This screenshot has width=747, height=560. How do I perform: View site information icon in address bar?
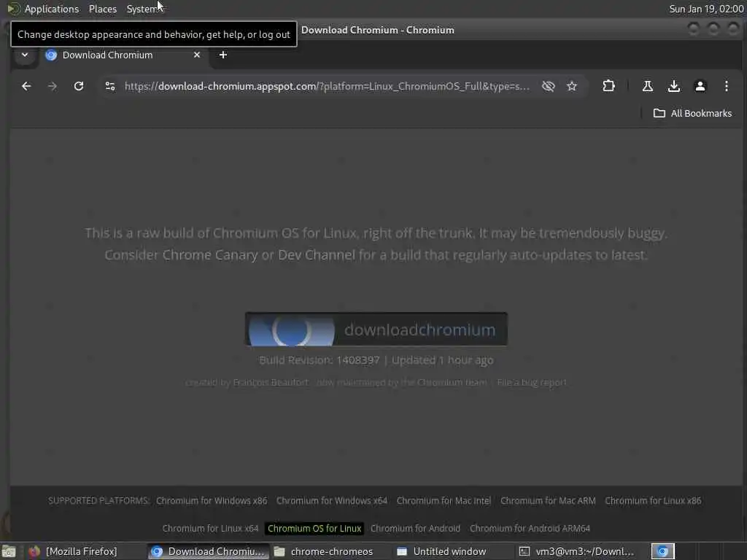pyautogui.click(x=110, y=86)
